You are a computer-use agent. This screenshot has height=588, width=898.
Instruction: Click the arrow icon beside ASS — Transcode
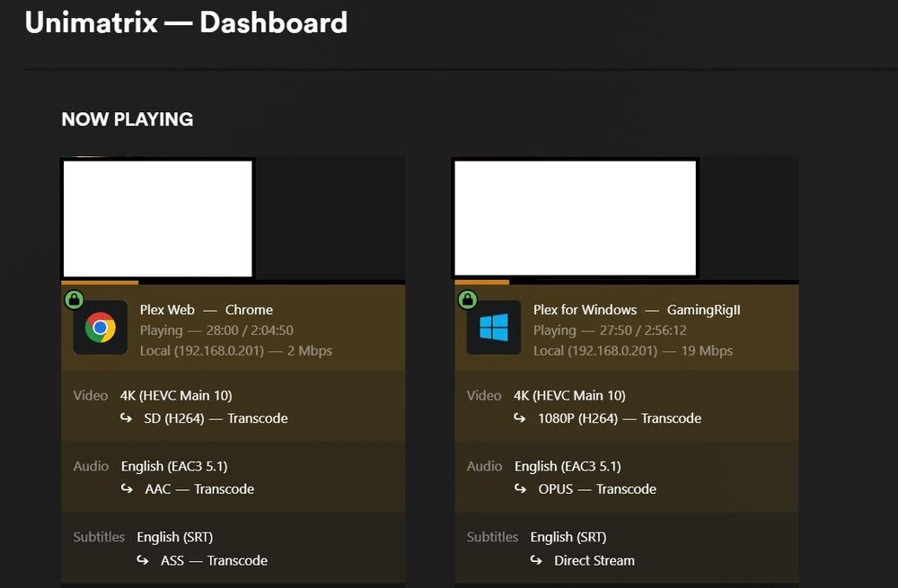click(x=143, y=560)
